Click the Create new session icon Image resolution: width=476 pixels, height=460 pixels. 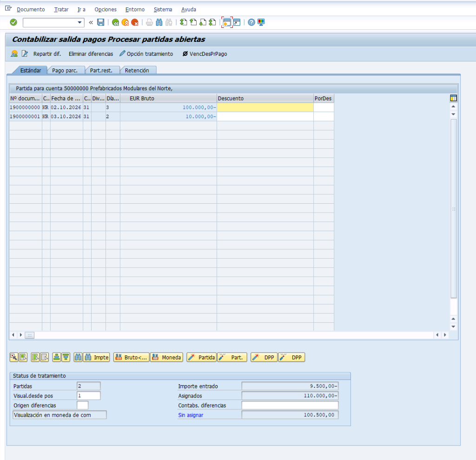[x=227, y=22]
